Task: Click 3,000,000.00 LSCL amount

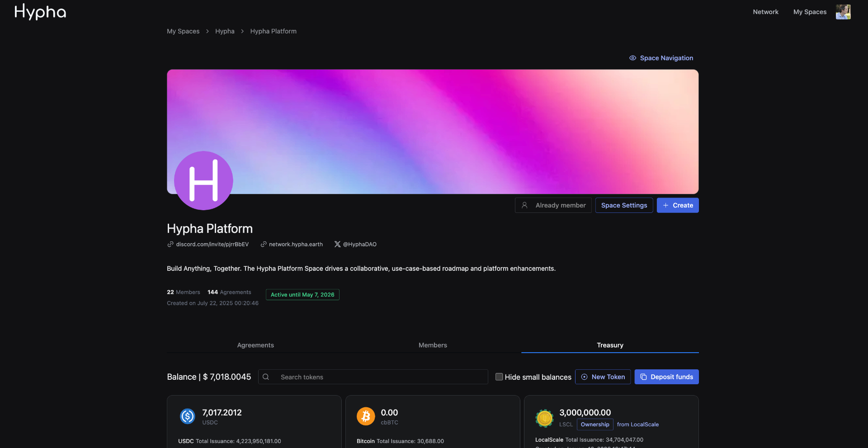Action: pos(585,412)
